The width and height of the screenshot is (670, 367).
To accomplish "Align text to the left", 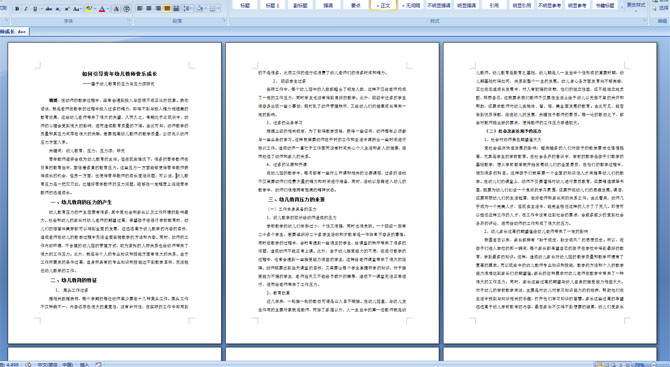I will pos(139,9).
